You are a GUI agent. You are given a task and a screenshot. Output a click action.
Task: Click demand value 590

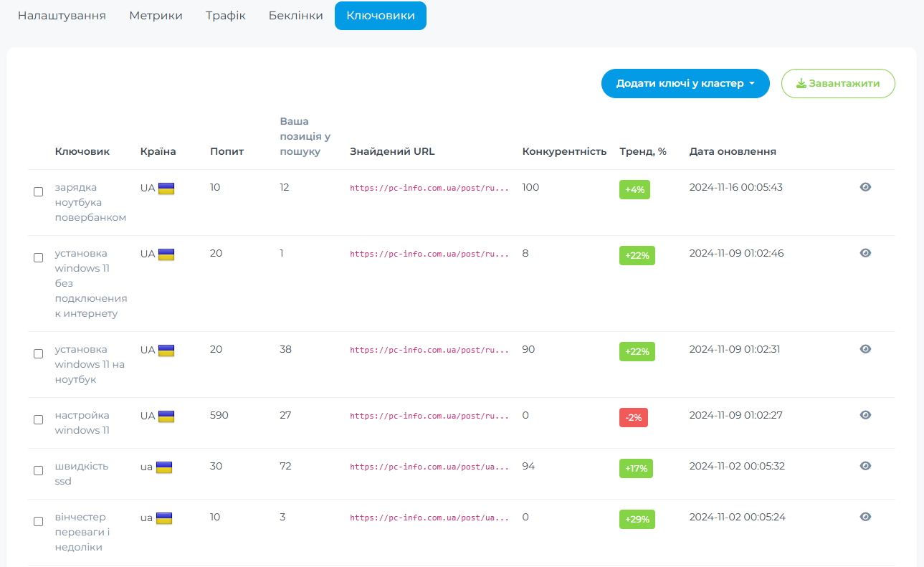[x=219, y=415]
